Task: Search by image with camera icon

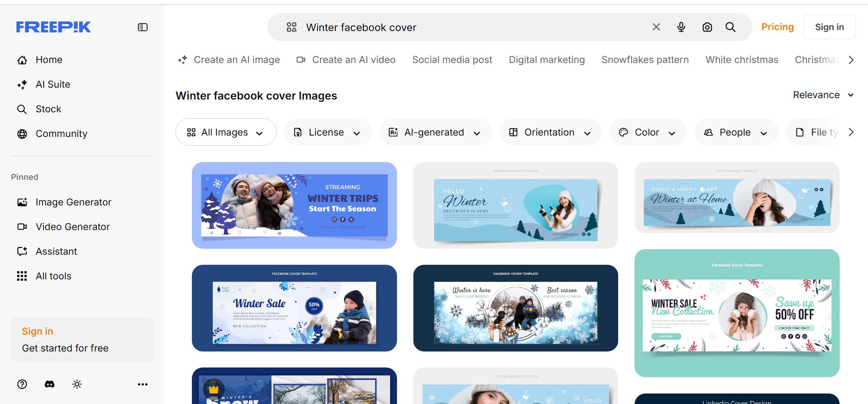Action: pyautogui.click(x=707, y=27)
